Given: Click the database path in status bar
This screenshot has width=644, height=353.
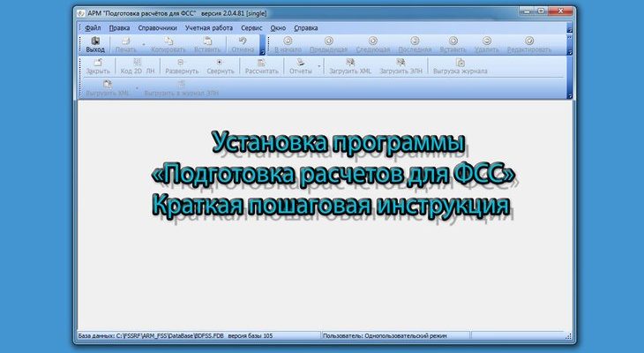Looking at the screenshot, I should tap(151, 335).
